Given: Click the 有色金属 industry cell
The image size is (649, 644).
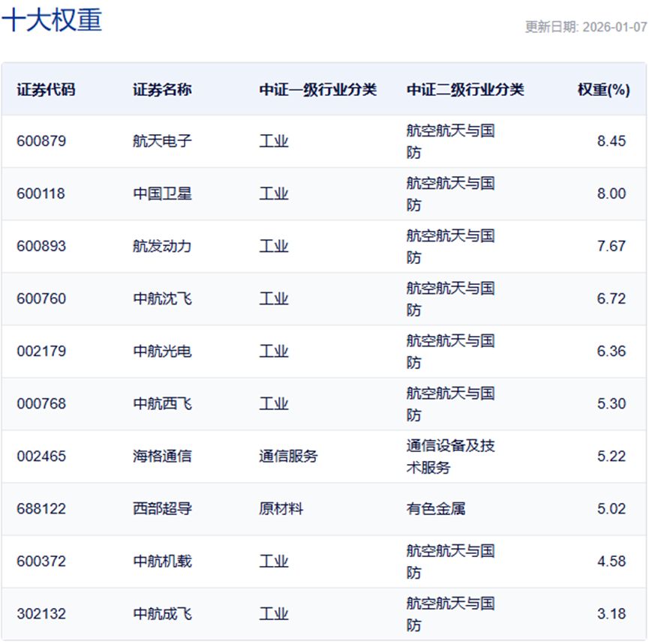Looking at the screenshot, I should pyautogui.click(x=435, y=508).
